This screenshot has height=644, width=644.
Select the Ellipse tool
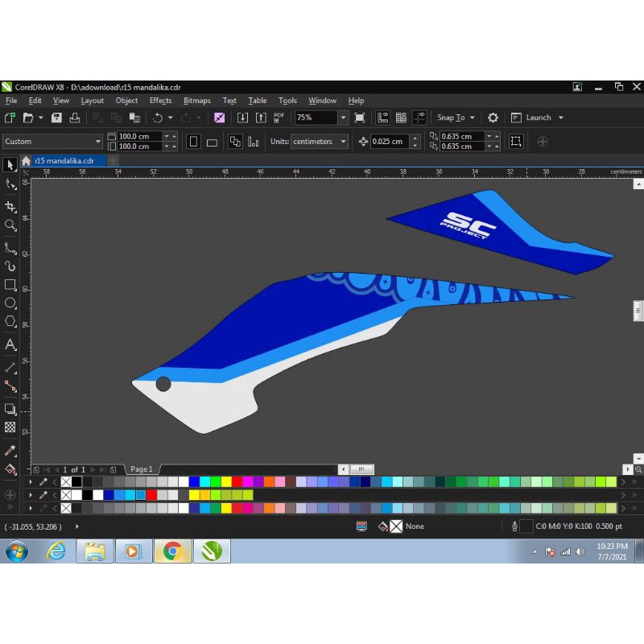[10, 303]
